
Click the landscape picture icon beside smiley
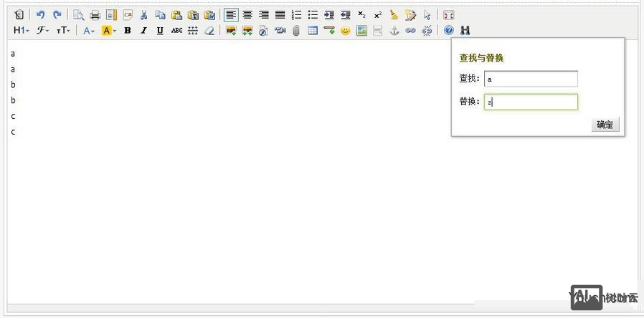[361, 30]
